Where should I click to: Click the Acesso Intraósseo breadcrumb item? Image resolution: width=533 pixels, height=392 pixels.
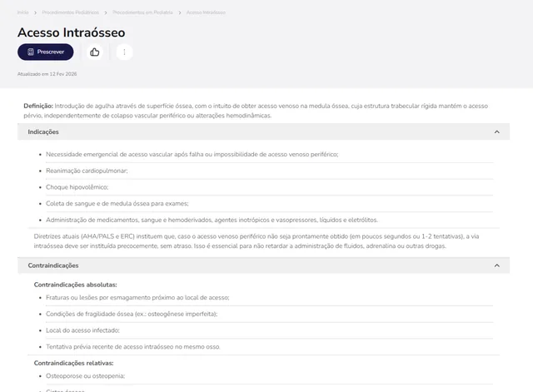point(206,12)
